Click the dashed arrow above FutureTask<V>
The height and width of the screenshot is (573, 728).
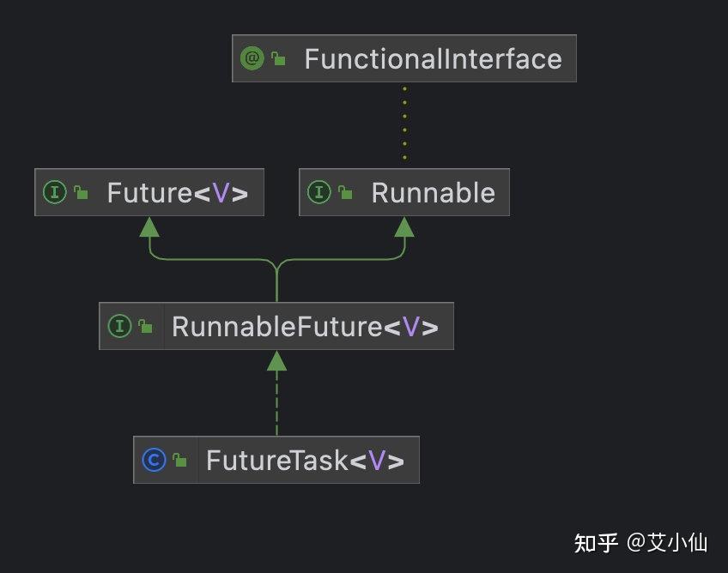(x=276, y=403)
